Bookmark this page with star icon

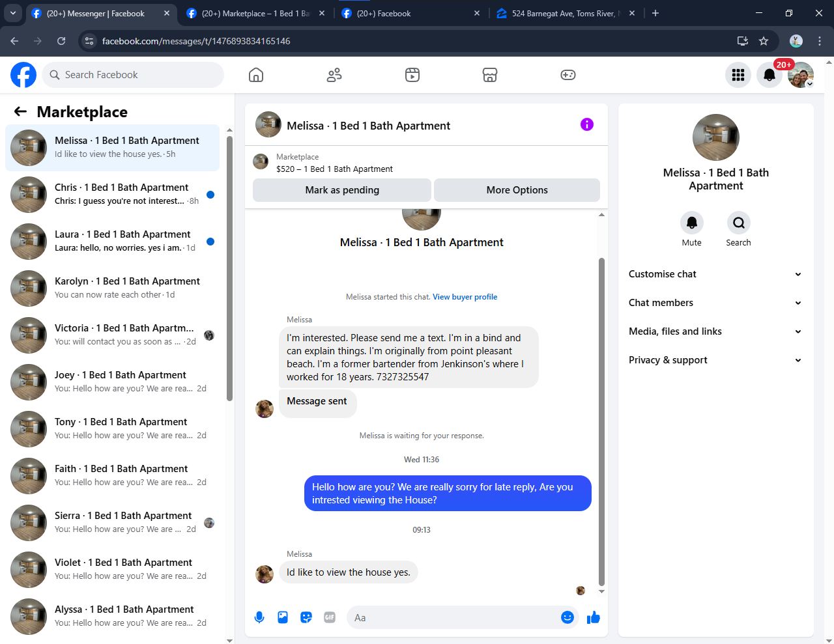(x=764, y=41)
